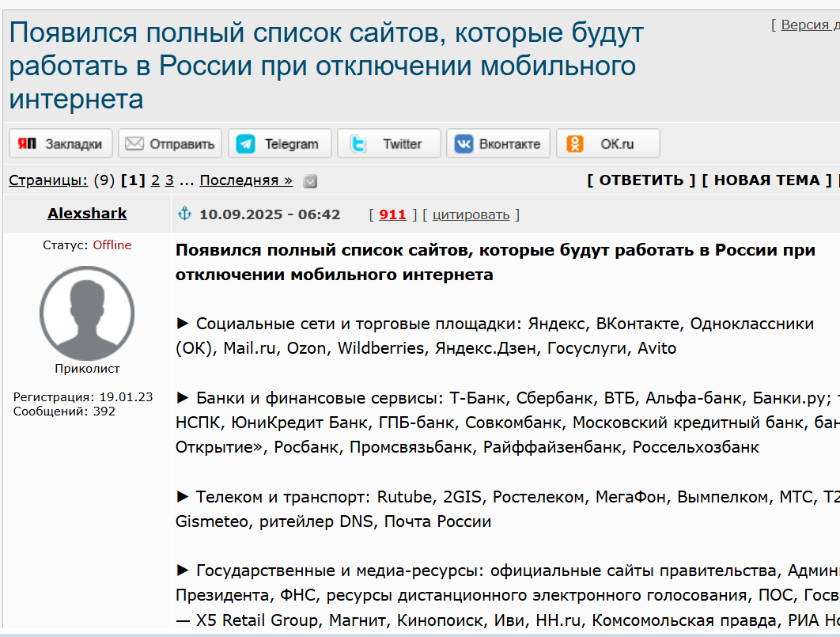The width and height of the screenshot is (840, 637).
Task: Click the bold post headline text
Action: click(x=495, y=262)
